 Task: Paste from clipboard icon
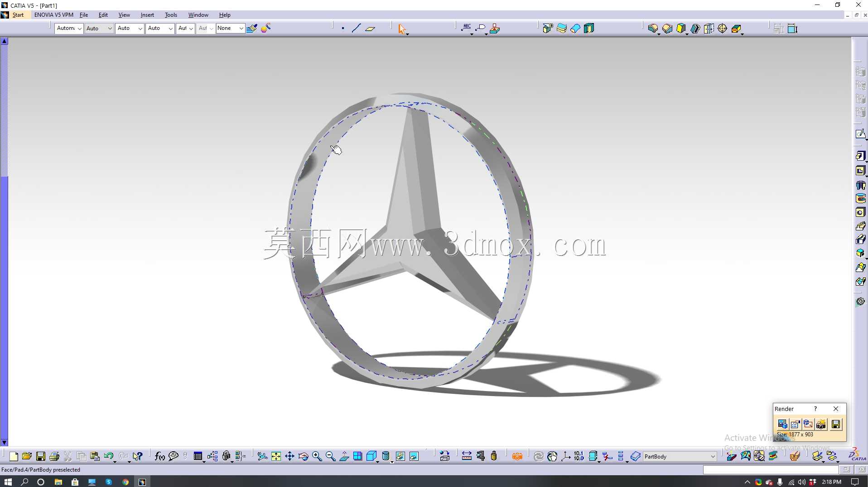click(x=95, y=456)
